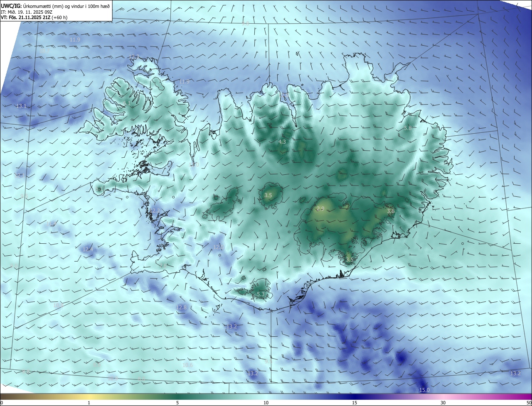
Task: Click the 12.8 value label
Action: point(181,307)
